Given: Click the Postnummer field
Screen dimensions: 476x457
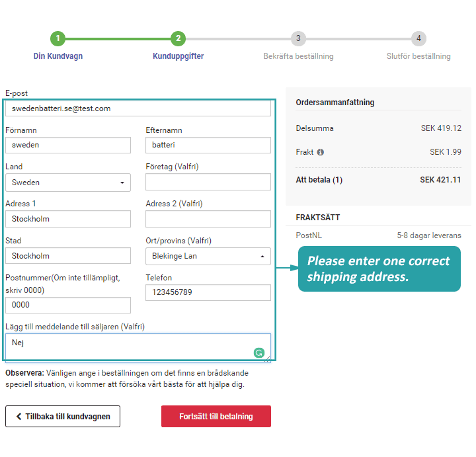Looking at the screenshot, I should coord(67,306).
